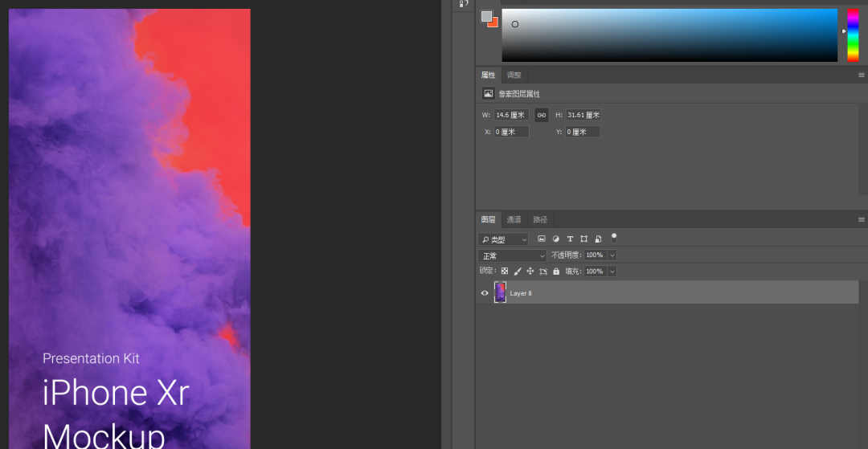Toggle lock image pixels brush icon
The height and width of the screenshot is (449, 868).
[518, 271]
